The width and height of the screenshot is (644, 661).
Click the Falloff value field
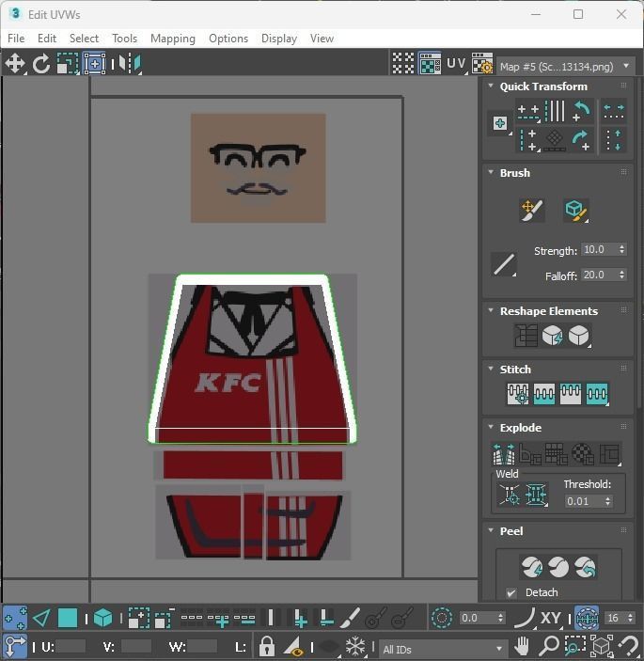click(599, 275)
